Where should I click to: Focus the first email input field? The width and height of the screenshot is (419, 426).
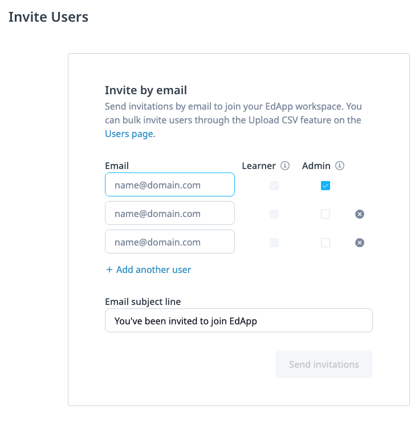(x=170, y=185)
